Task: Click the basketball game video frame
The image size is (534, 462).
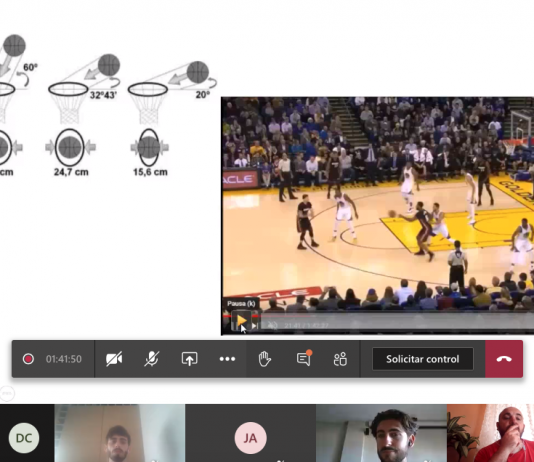Action: click(377, 204)
